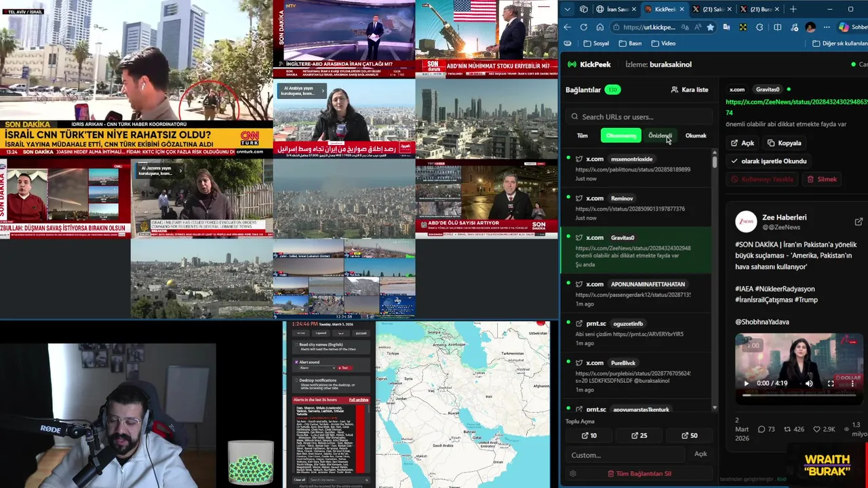Click the tweet retweet icon (426)
Viewport: 868px width, 488px height.
787,429
